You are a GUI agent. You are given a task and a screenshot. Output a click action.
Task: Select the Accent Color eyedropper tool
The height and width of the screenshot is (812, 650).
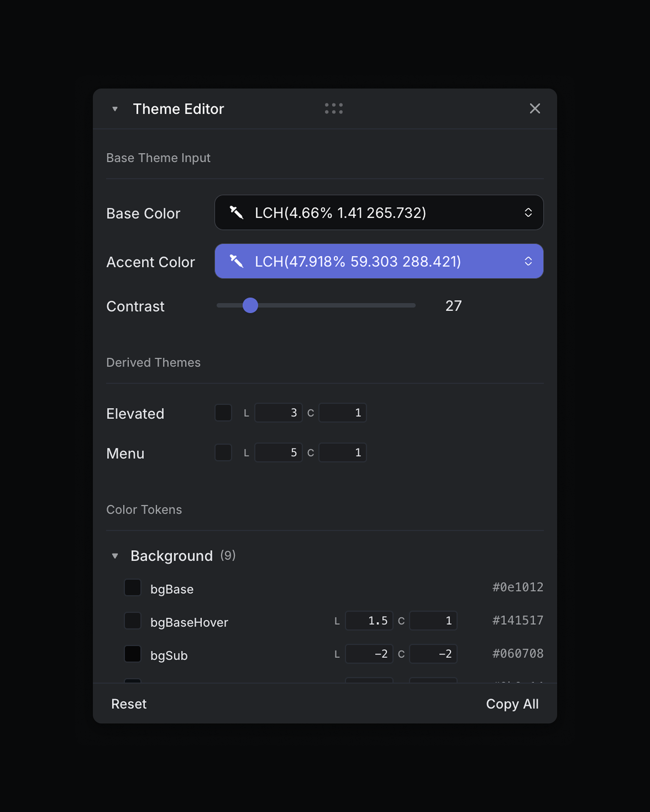pos(236,261)
